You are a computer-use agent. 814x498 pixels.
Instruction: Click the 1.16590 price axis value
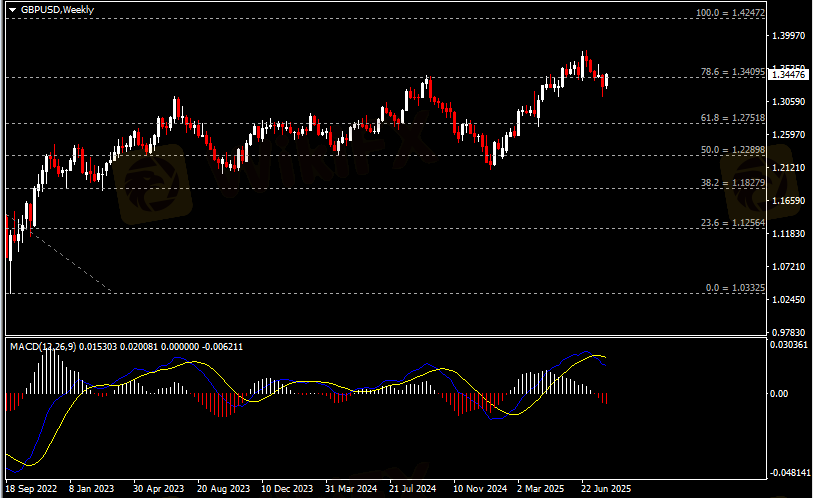pyautogui.click(x=789, y=200)
